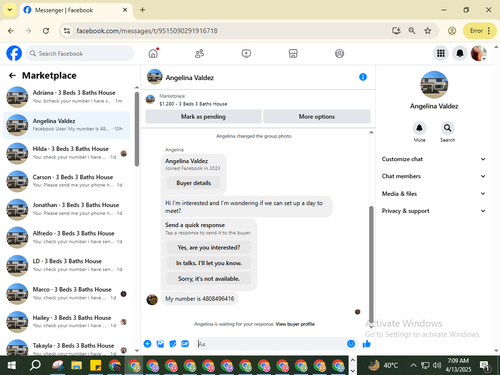Viewport: 500px width, 375px height.
Task: Click the Chrome address bar URL
Action: click(x=147, y=31)
